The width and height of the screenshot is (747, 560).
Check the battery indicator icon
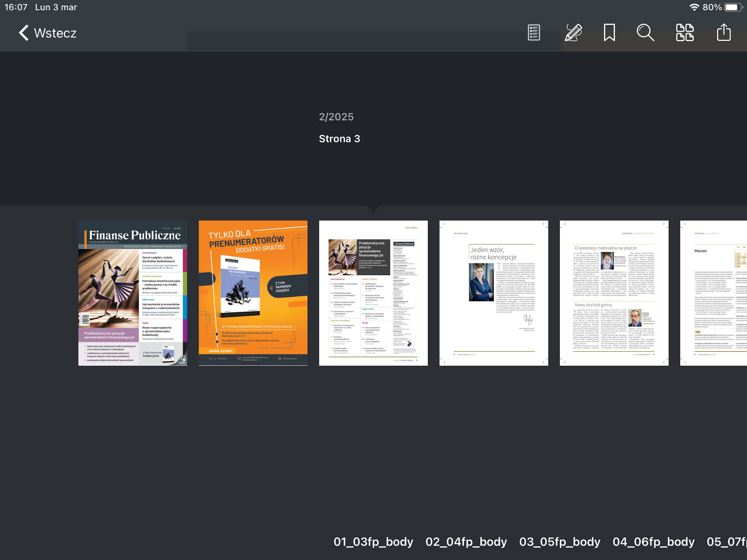pyautogui.click(x=733, y=7)
